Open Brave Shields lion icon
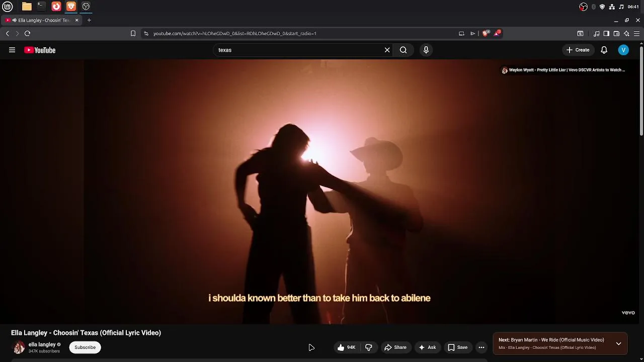Viewport: 644px width, 362px height. (486, 34)
